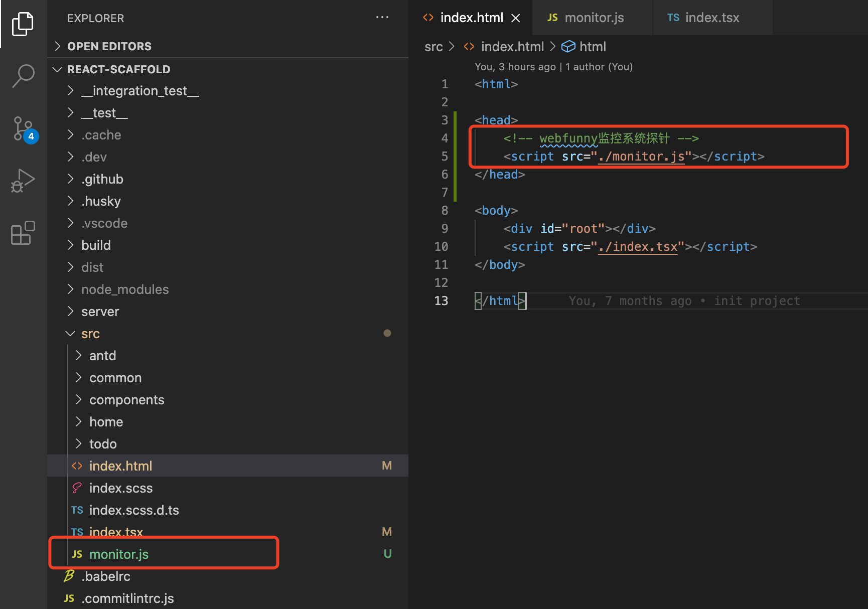Collapse the src folder
868x609 pixels.
point(90,334)
